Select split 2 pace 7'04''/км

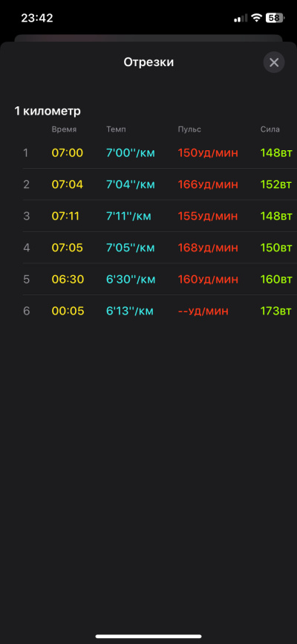coord(131,184)
